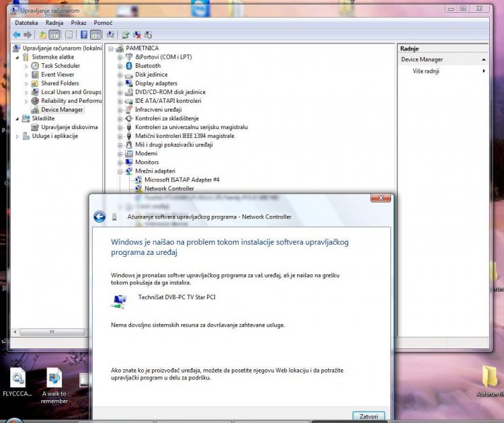Close the driver update dialog
This screenshot has width=504, height=423.
pos(380,198)
